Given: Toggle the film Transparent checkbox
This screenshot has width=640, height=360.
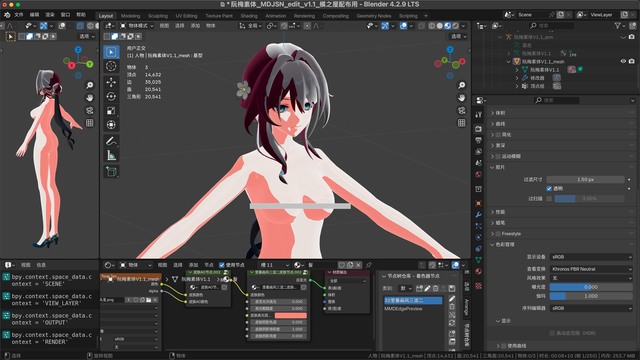Looking at the screenshot, I should [x=549, y=189].
